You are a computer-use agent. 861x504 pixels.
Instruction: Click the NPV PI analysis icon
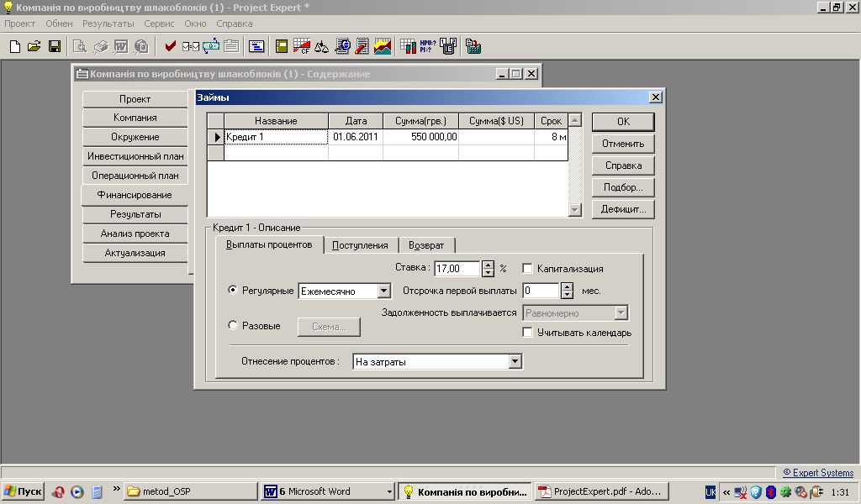[x=428, y=46]
